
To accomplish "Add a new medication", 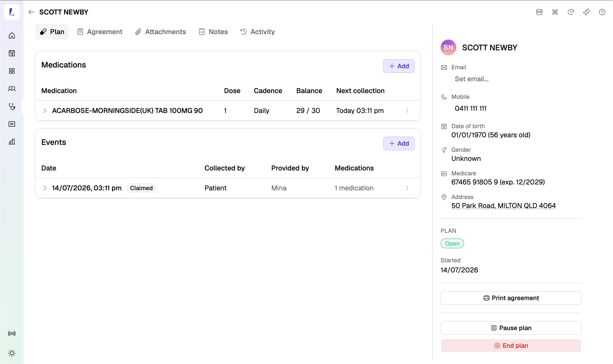I will coord(399,66).
